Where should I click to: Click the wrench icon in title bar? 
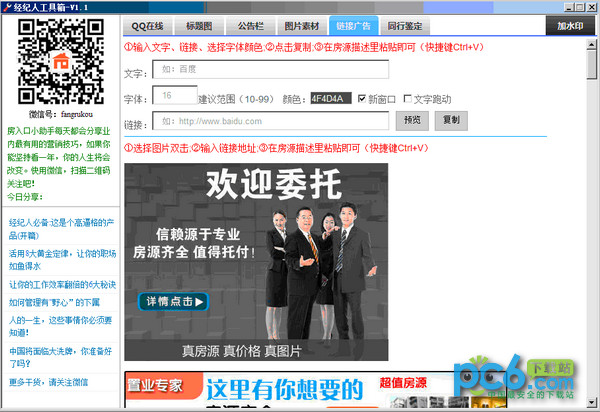(x=7, y=7)
